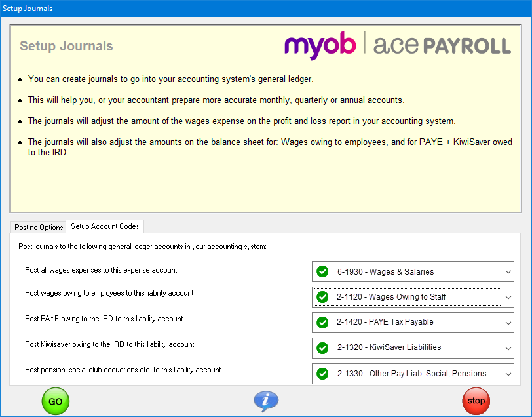Click inside the Wages & Salaries combo box field
532x417 pixels.
(406, 271)
